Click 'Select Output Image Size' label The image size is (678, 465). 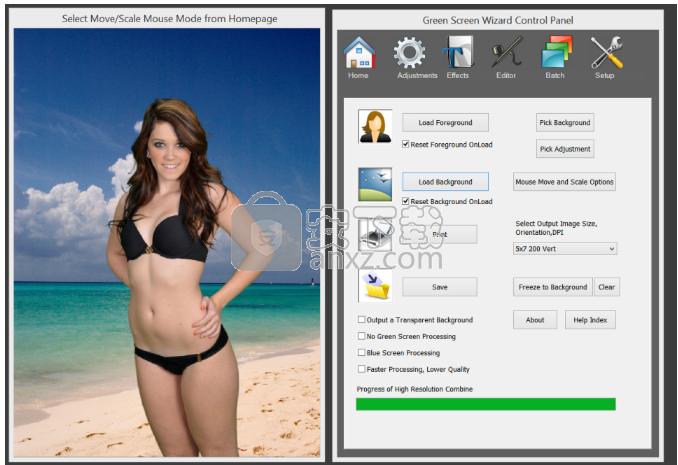coord(556,228)
